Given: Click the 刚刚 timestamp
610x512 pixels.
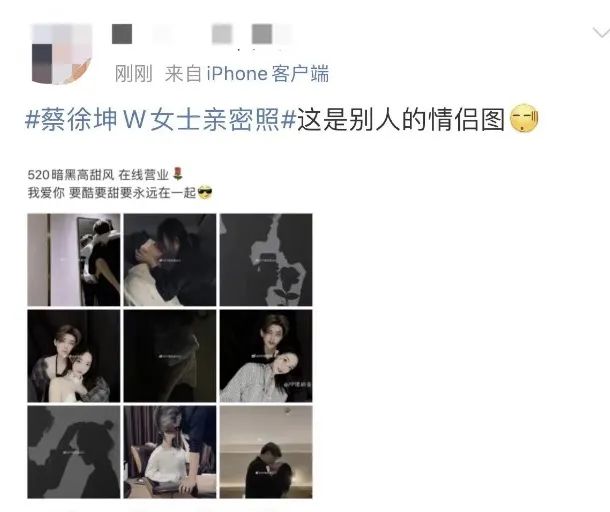Looking at the screenshot, I should [133, 74].
